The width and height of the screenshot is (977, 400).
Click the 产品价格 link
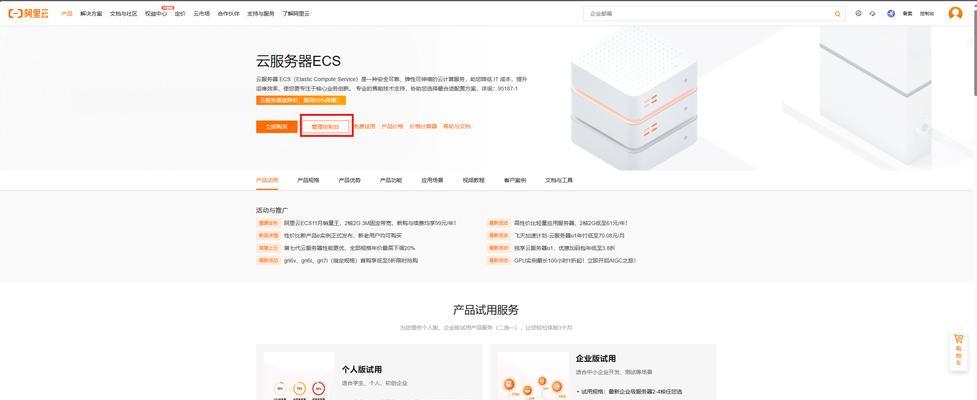[x=393, y=126]
